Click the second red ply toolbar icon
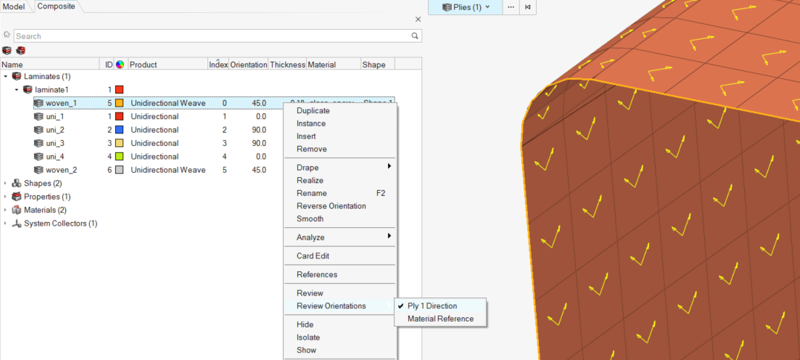Screen dimensions: 800x360 (20, 50)
